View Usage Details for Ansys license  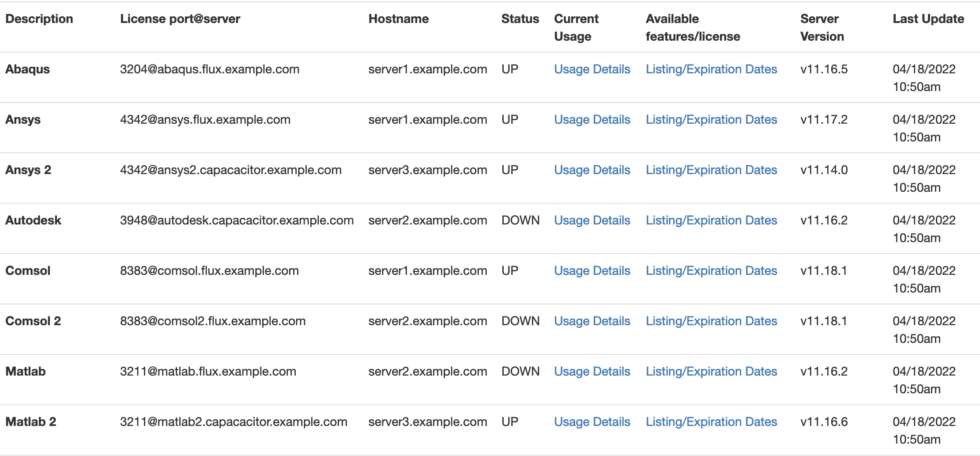[x=592, y=120]
